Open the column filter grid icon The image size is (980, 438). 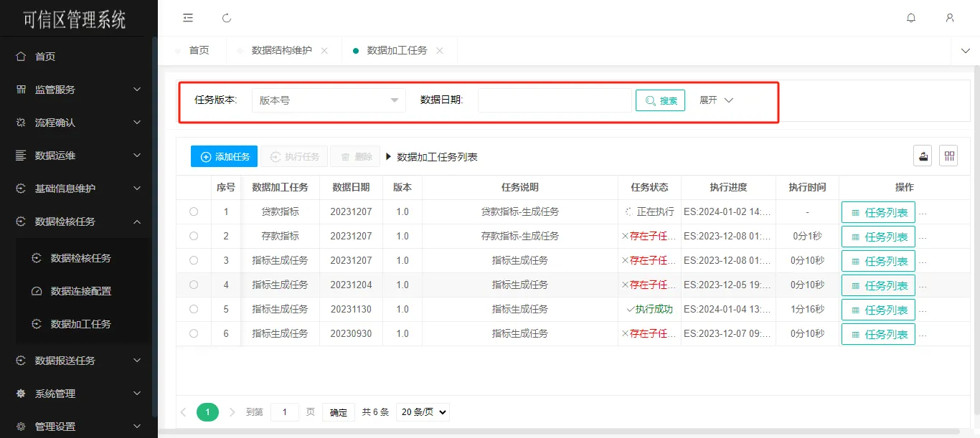pyautogui.click(x=948, y=156)
